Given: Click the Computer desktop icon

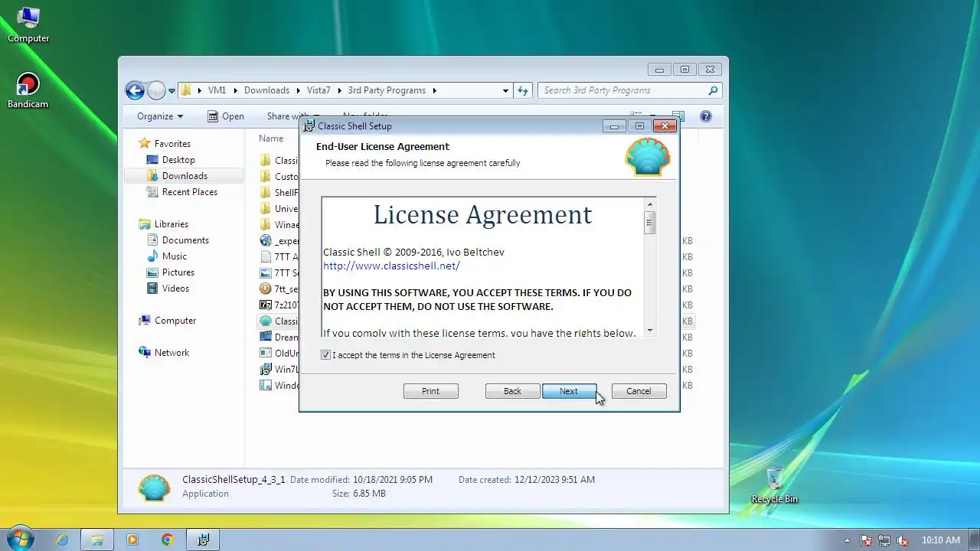Looking at the screenshot, I should point(28,24).
